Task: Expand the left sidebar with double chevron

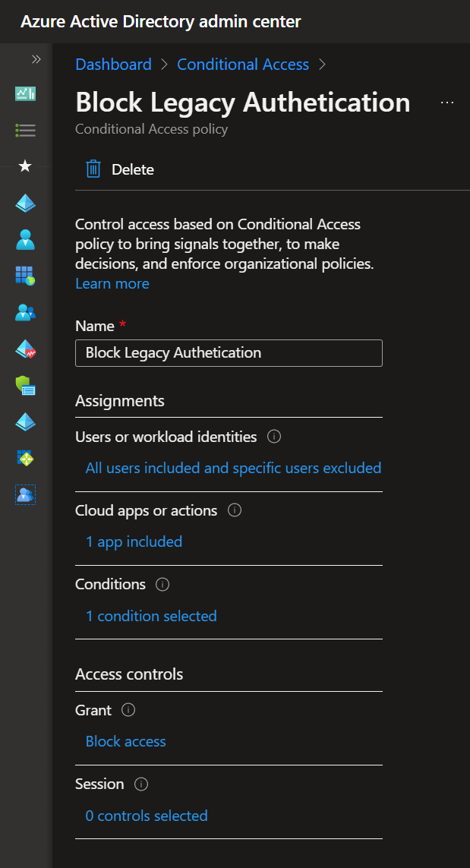Action: 36,59
